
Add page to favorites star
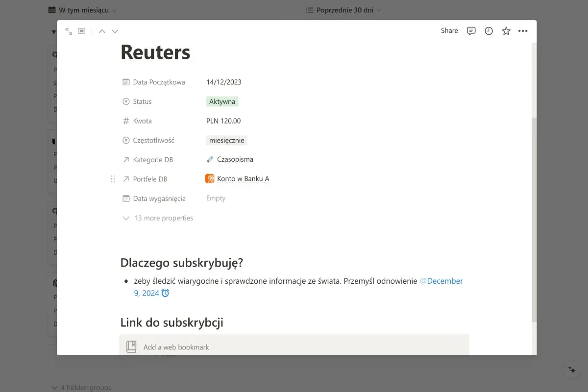tap(506, 31)
